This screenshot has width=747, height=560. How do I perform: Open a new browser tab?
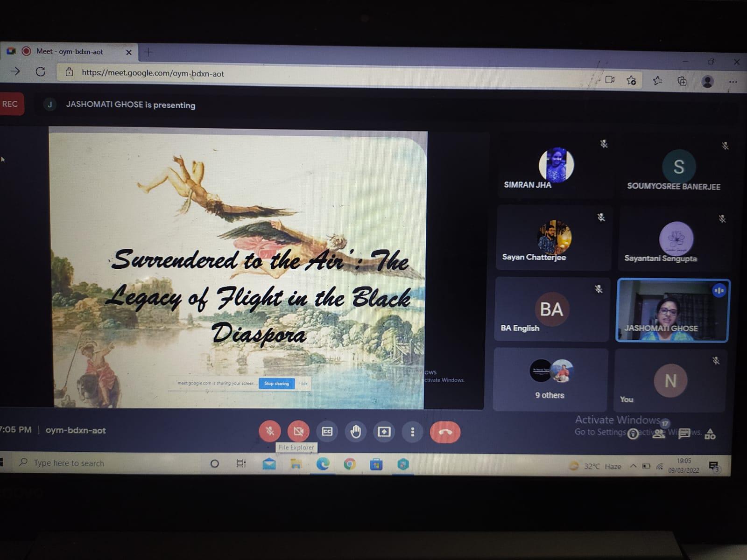[x=148, y=52]
